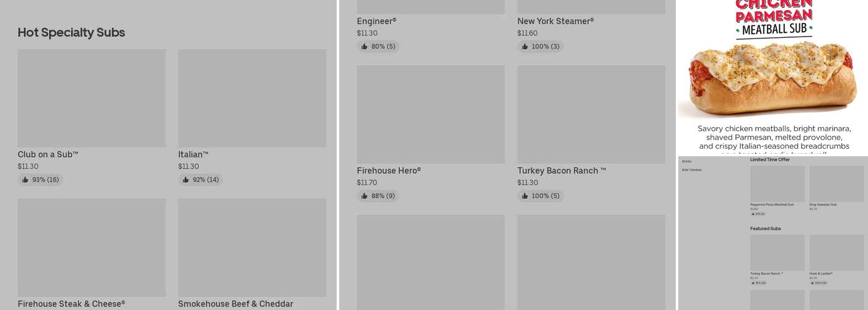Viewport: 868px width, 310px height.
Task: Open the Italian sub image thumbnail
Action: click(x=252, y=98)
